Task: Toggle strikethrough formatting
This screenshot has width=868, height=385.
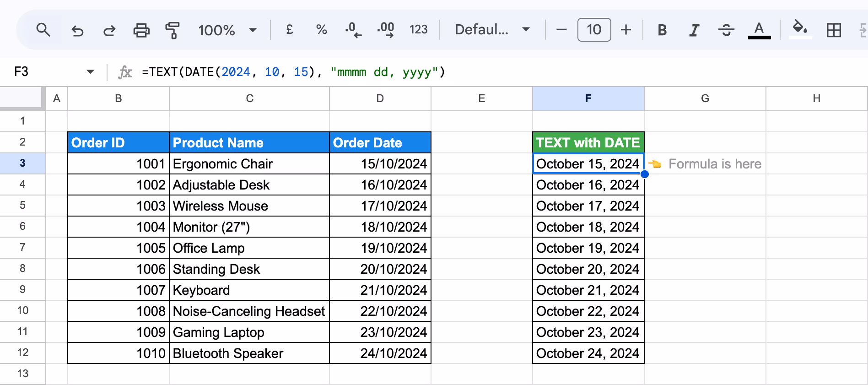Action: pyautogui.click(x=726, y=30)
